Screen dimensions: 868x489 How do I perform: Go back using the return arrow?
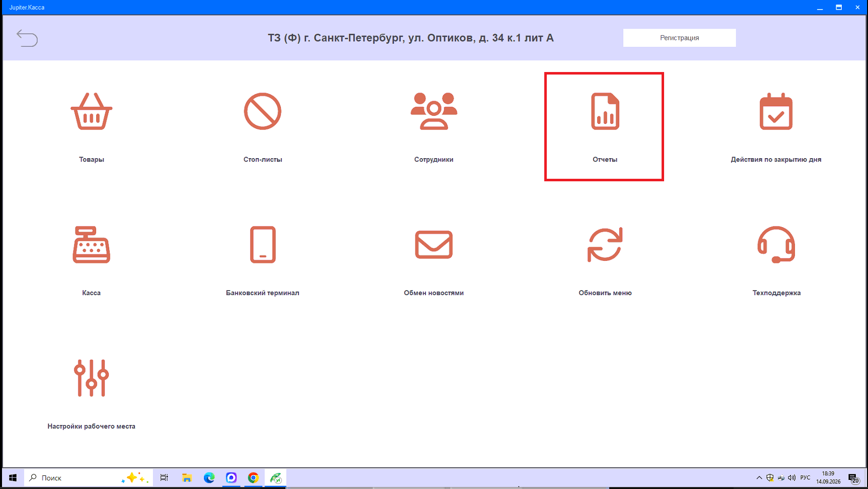tap(27, 38)
